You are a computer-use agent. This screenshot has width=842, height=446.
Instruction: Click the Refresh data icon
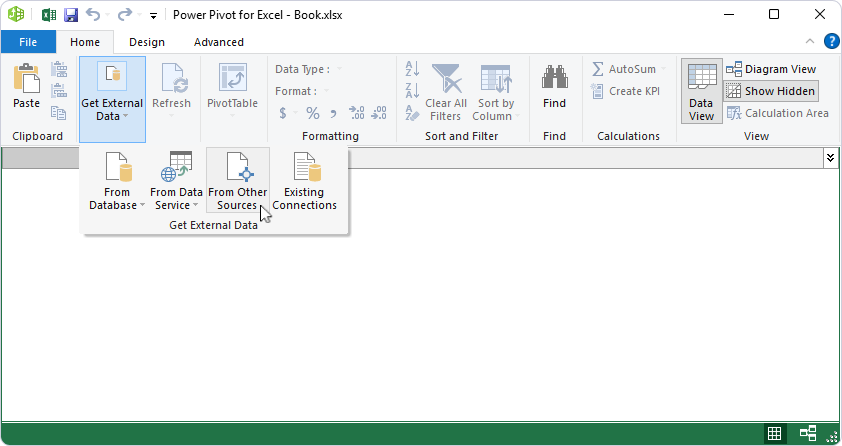point(174,78)
